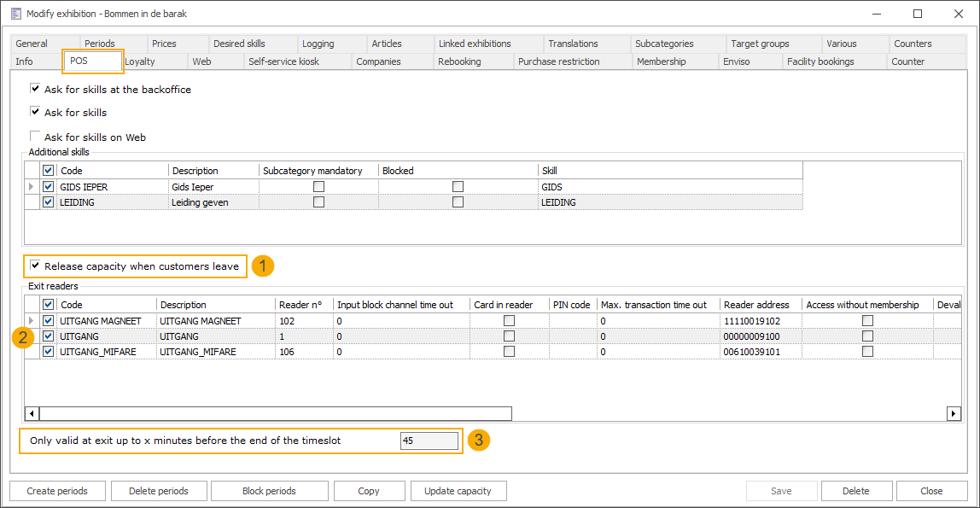Screen dimensions: 980x508
Task: Click the UITGANG MAGNEET row indicator arrow
Action: (32, 321)
